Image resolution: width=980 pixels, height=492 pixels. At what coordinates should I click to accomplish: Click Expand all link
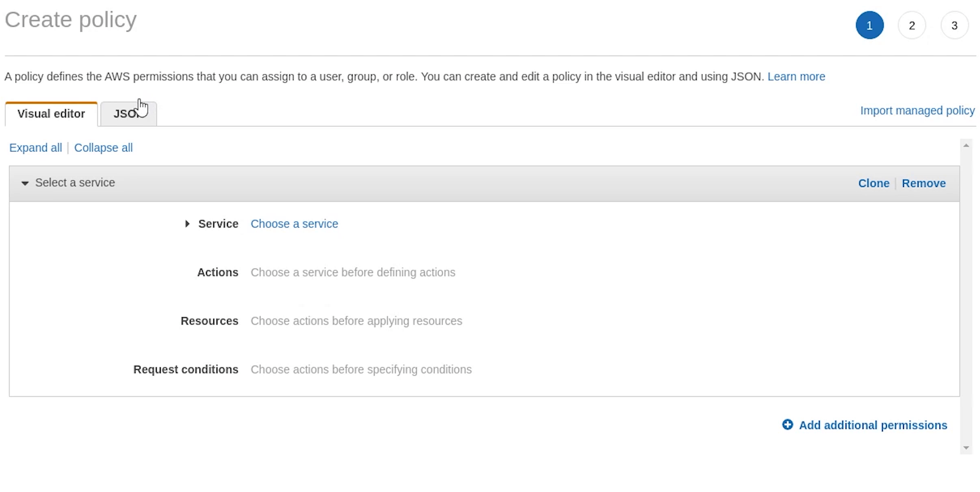[x=36, y=148]
